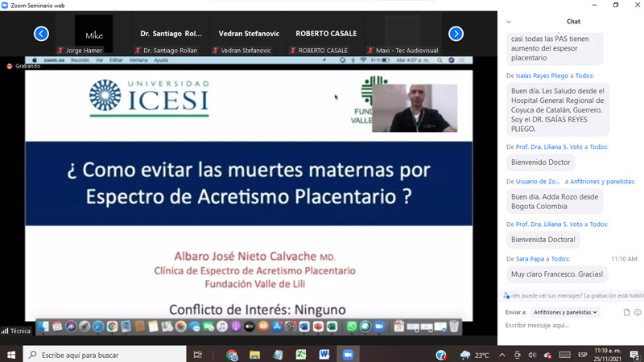Click 'Conflicto de Interés: Ninguno' on the slide
This screenshot has width=644, height=362.
(x=258, y=310)
